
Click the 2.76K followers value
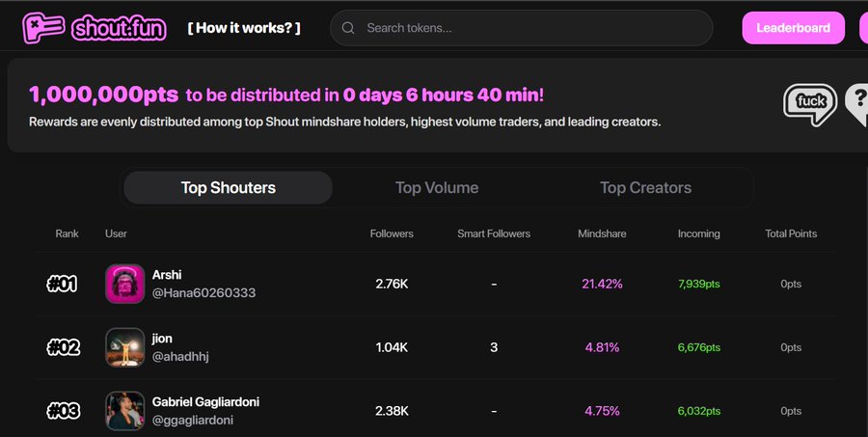click(392, 285)
